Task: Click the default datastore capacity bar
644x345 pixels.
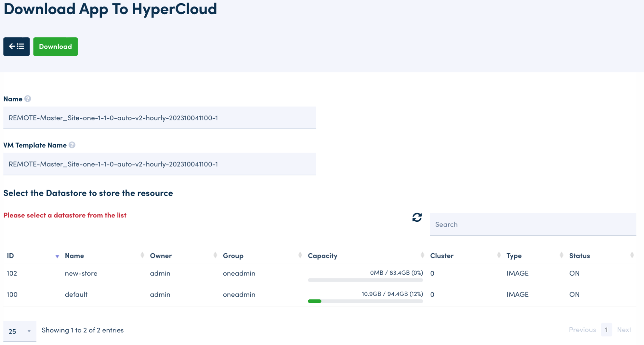Action: (365, 301)
